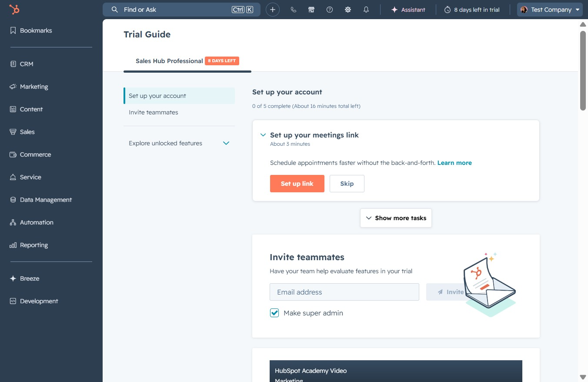
Task: Click the Email address input field
Action: [344, 292]
